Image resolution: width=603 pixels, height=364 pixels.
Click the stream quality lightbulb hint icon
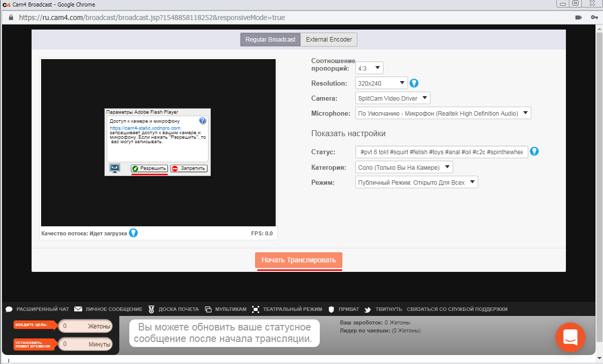133,233
